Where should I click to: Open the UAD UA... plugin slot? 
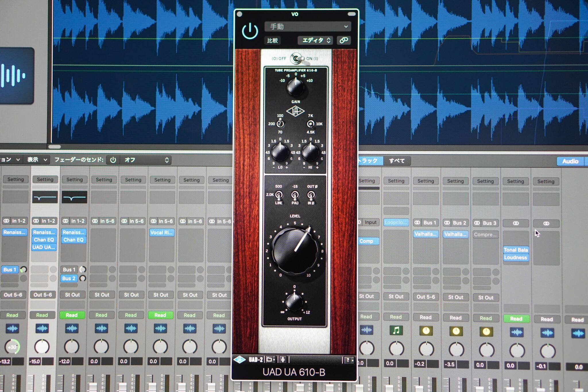click(x=44, y=247)
